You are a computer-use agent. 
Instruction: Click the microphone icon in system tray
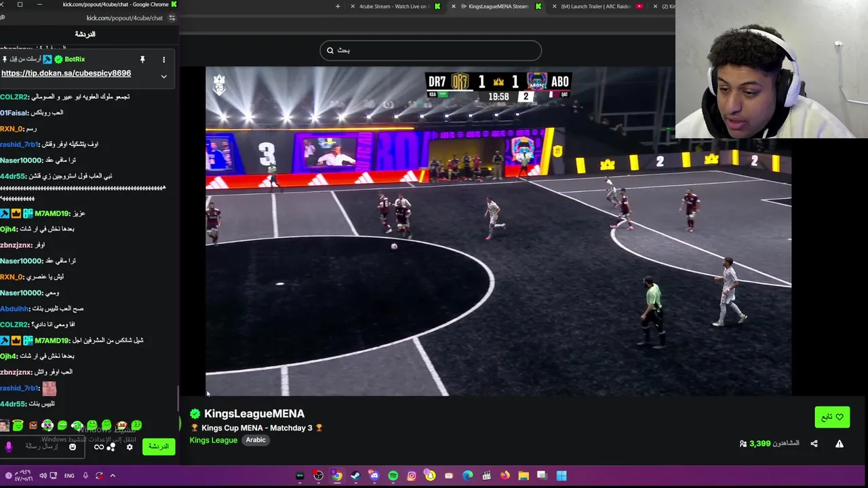pyautogui.click(x=85, y=476)
